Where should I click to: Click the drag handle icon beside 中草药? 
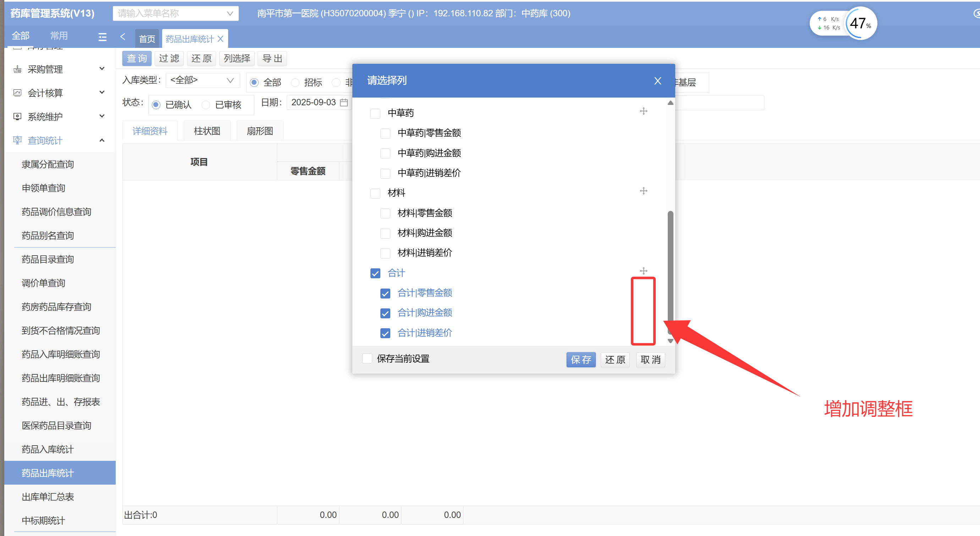coord(643,111)
